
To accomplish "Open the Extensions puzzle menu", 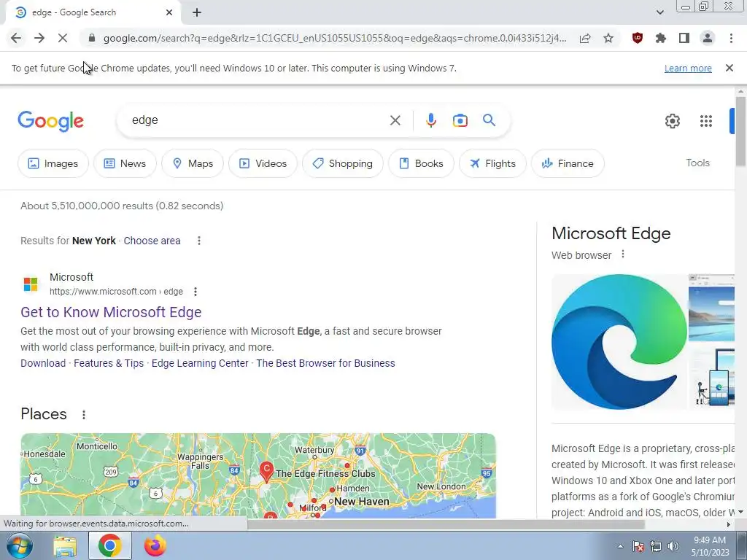I will pyautogui.click(x=661, y=38).
